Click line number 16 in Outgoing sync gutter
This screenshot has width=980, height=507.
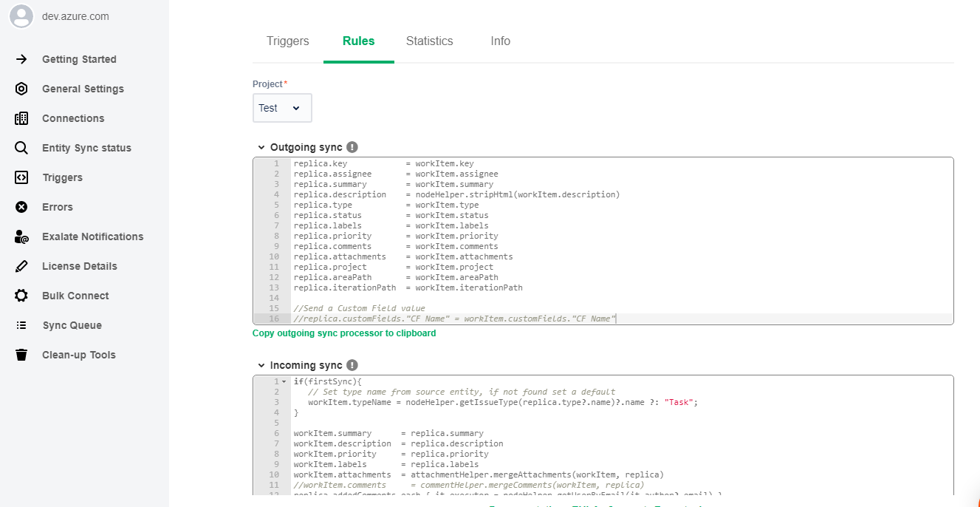(275, 319)
